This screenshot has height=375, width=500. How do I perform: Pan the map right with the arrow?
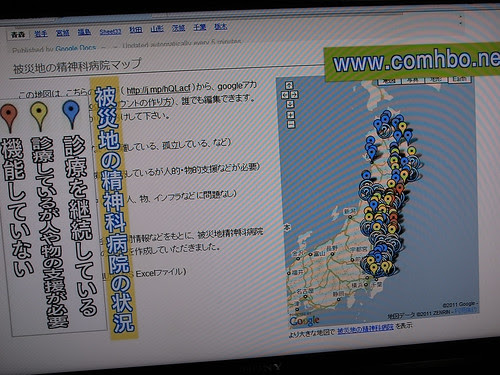pyautogui.click(x=295, y=95)
